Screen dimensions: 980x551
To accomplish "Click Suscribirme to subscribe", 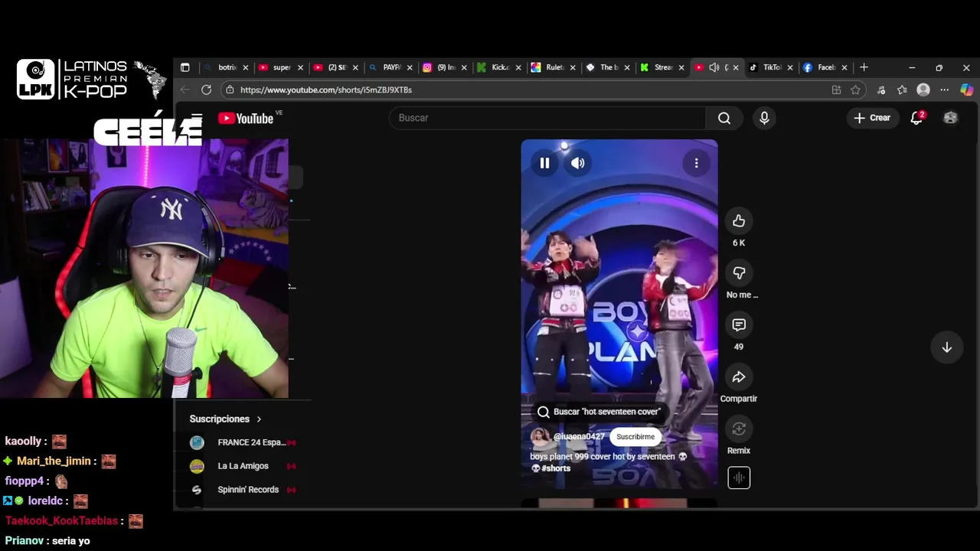I will pyautogui.click(x=635, y=437).
